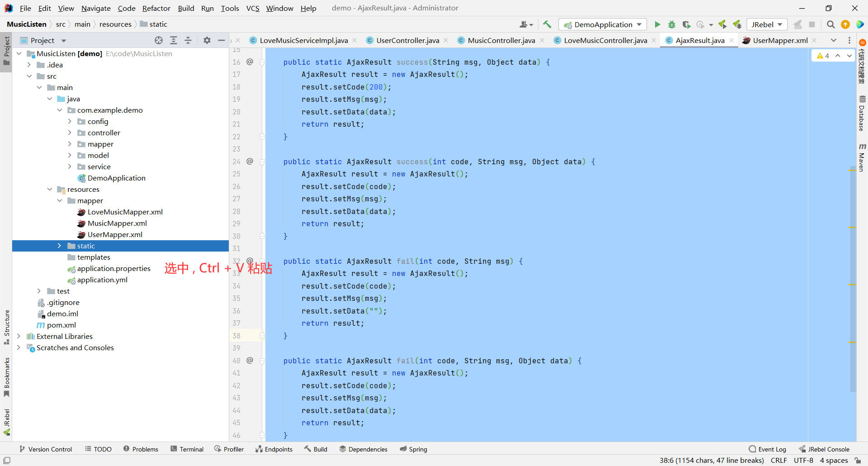
Task: Click the gutter @ icon on line 40
Action: pos(250,360)
